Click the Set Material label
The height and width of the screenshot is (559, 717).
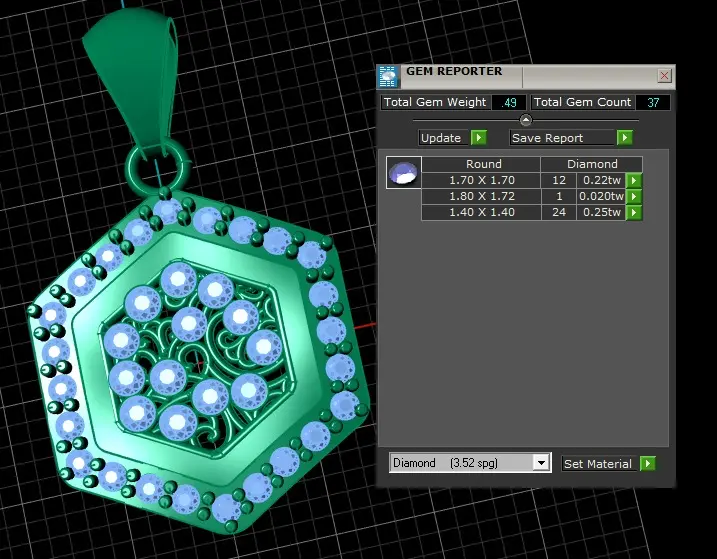[x=598, y=464]
